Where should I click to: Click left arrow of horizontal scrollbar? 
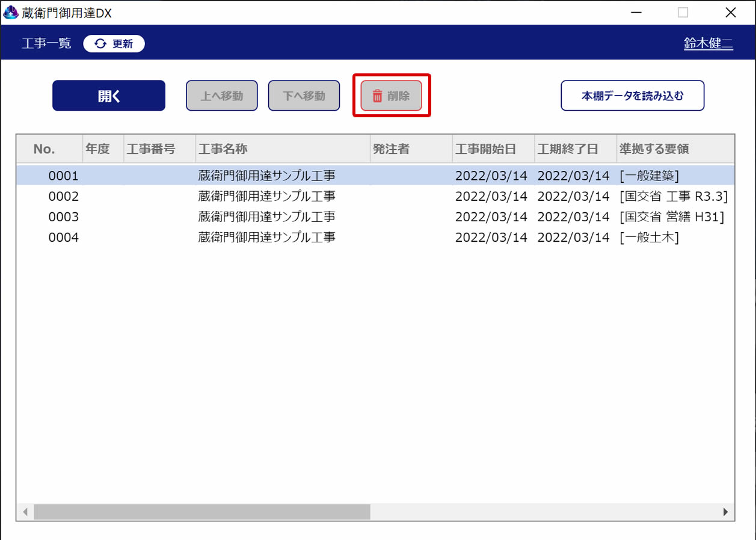(x=25, y=512)
